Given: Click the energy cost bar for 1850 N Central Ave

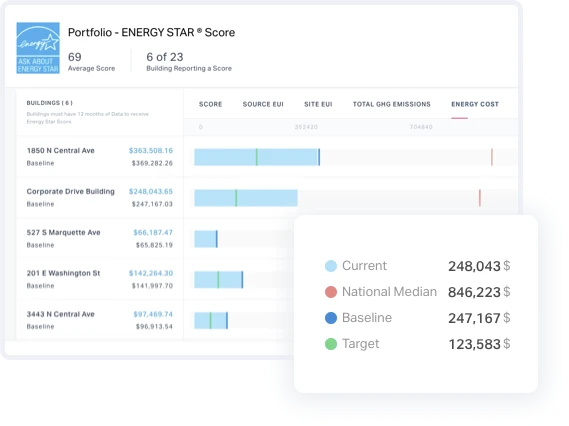Looking at the screenshot, I should (257, 157).
